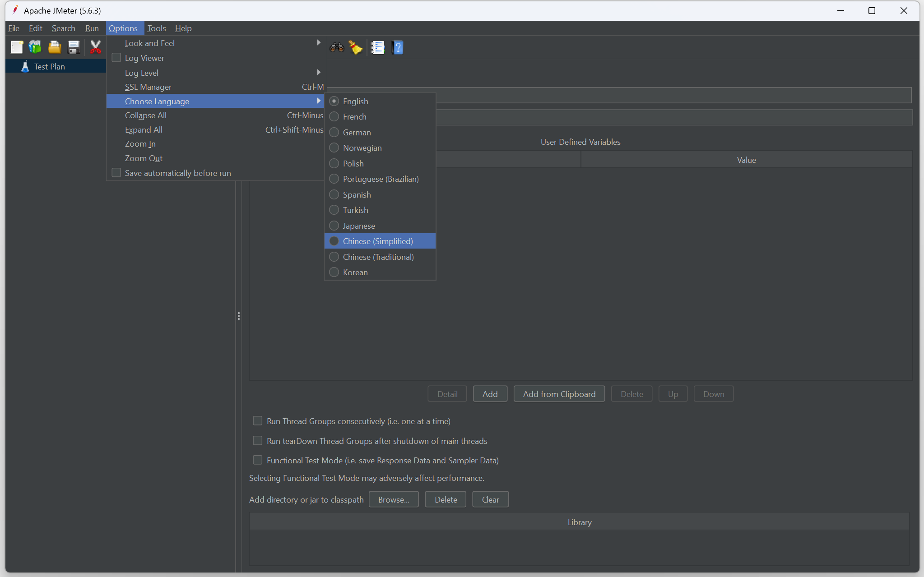Viewport: 924px width, 577px height.
Task: Click Collapse All menu entry
Action: pyautogui.click(x=216, y=115)
